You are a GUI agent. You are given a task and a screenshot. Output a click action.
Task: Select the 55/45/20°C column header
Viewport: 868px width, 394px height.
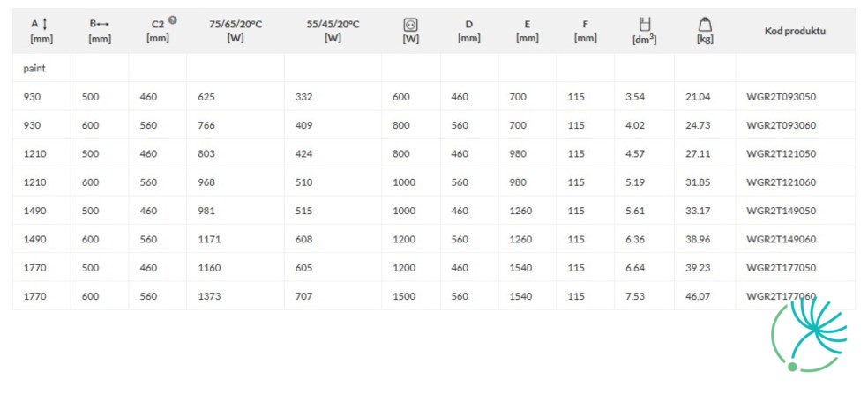coord(333,31)
